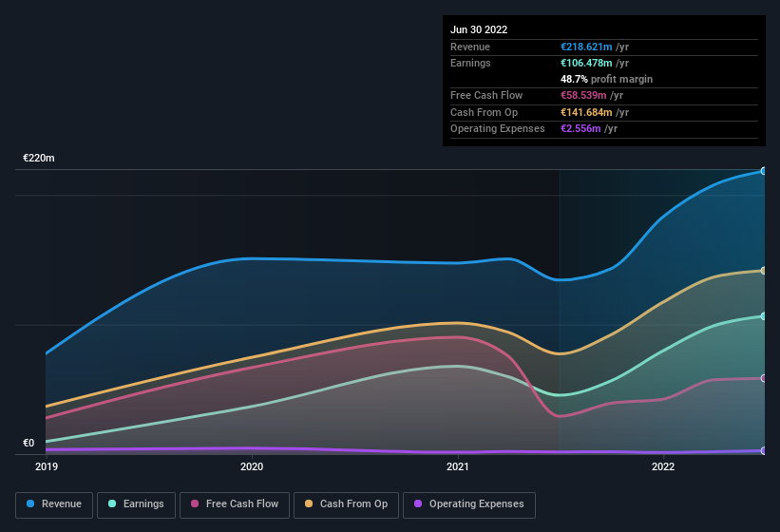This screenshot has height=532, width=780.
Task: Click the Free Cash Flow label in tooltip
Action: pos(486,95)
